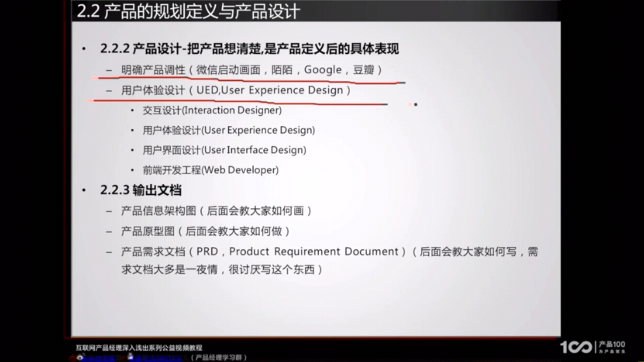Click 用户界面设计(User Interface Design) bullet
644x362 pixels.
224,150
